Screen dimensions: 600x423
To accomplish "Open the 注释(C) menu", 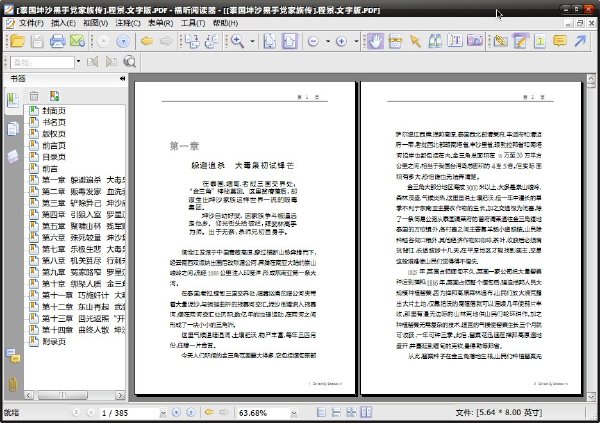I will tap(128, 23).
